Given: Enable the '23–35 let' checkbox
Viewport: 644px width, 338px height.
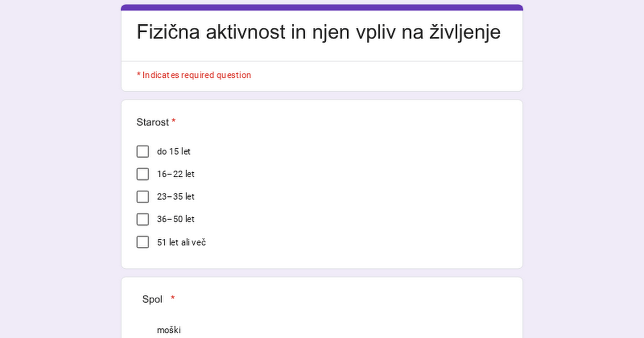Looking at the screenshot, I should pyautogui.click(x=143, y=197).
